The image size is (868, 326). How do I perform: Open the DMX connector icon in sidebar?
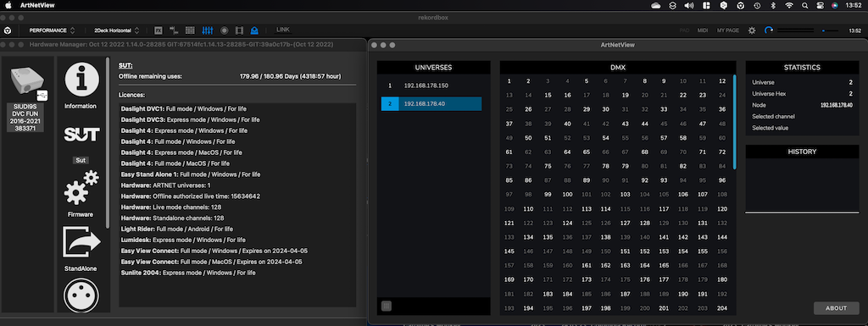pyautogui.click(x=81, y=296)
